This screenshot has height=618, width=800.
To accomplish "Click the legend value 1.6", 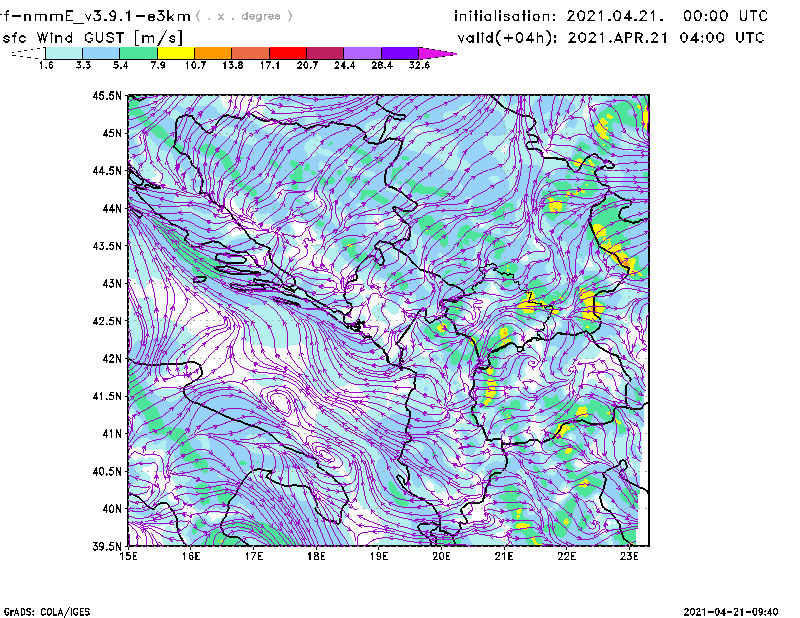I will [46, 65].
